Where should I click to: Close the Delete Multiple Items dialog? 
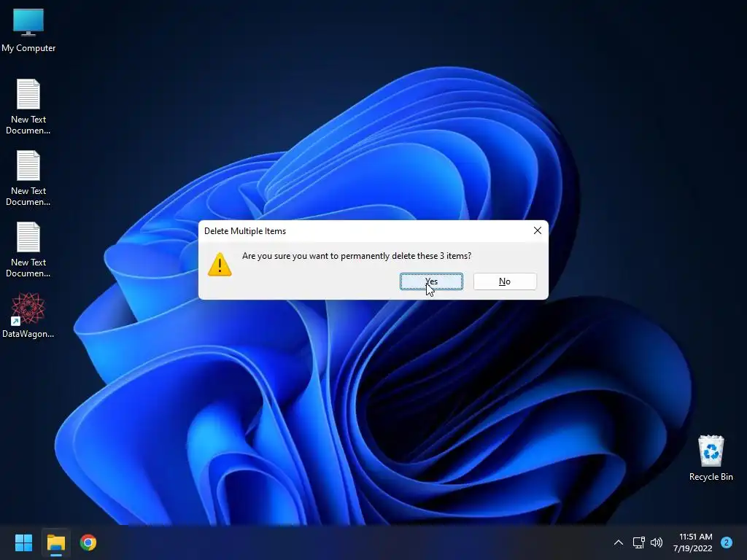point(538,230)
